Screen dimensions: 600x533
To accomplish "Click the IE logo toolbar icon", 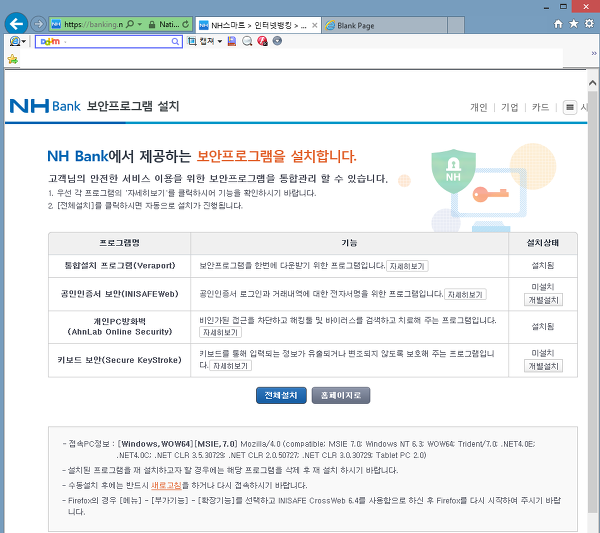I will coord(15,41).
